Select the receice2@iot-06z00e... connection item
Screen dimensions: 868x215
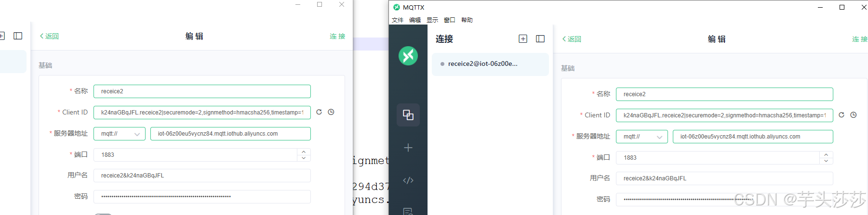click(x=490, y=64)
